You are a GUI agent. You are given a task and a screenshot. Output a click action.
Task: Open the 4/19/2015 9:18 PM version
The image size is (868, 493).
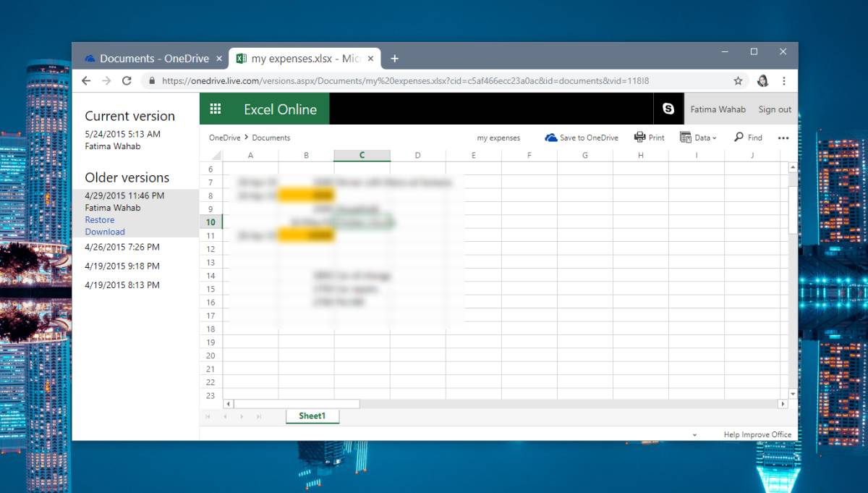[122, 266]
